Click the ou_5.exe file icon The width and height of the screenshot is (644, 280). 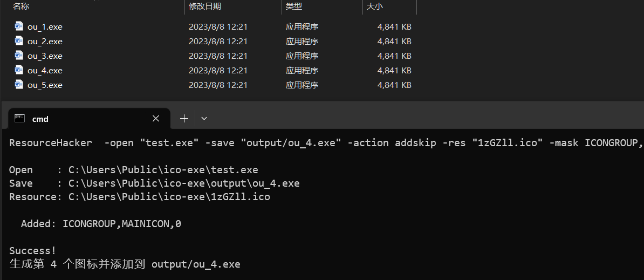[x=19, y=84]
